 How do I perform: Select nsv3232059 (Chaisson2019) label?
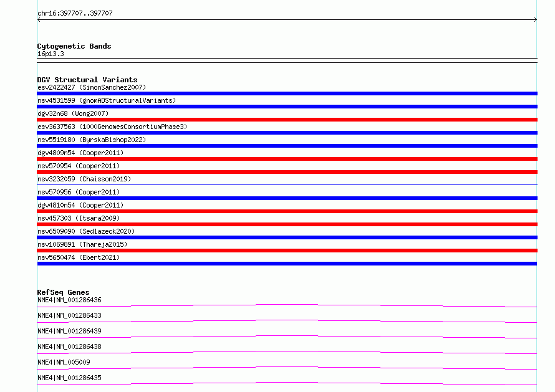pos(84,179)
